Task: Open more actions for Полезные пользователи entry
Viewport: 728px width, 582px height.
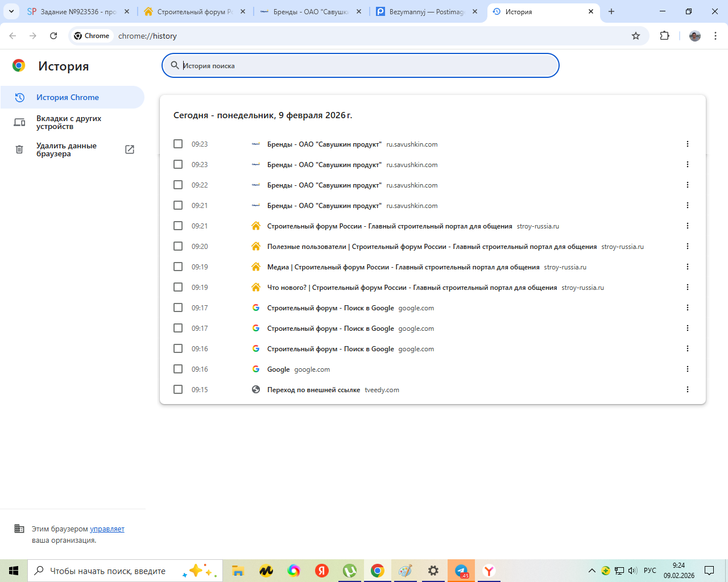Action: pos(688,246)
